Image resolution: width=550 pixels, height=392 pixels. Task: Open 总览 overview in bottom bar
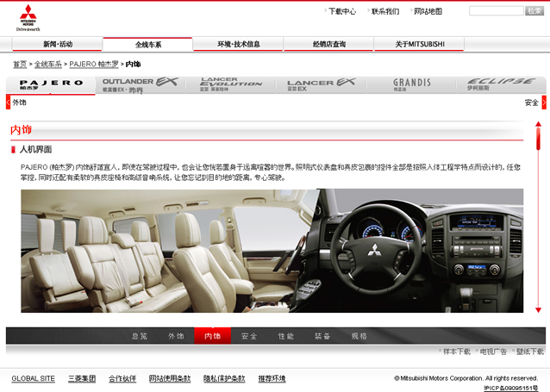coord(140,336)
